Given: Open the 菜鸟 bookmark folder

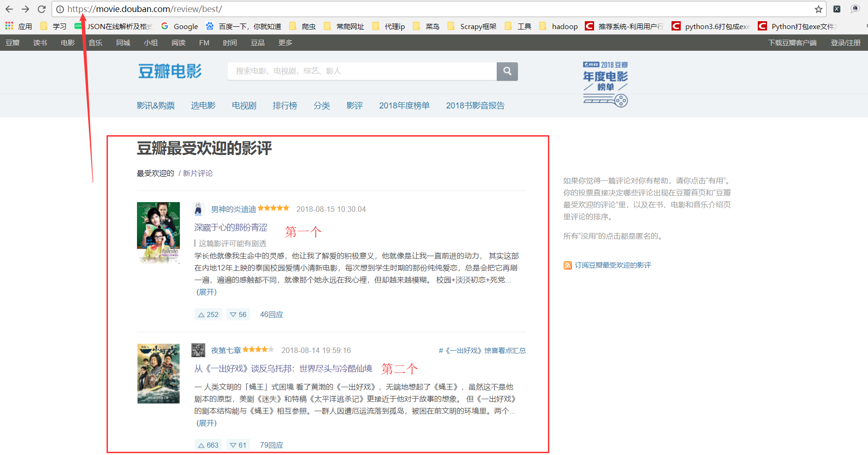Looking at the screenshot, I should click(426, 26).
